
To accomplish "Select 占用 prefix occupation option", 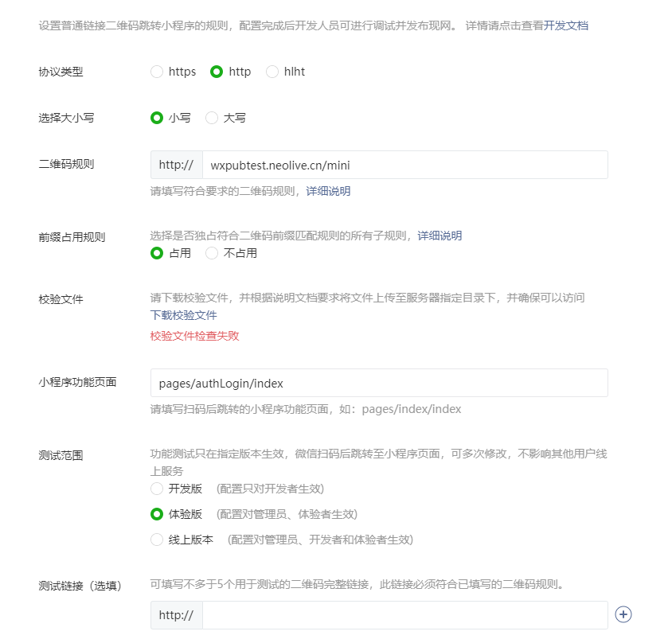I will pos(157,253).
